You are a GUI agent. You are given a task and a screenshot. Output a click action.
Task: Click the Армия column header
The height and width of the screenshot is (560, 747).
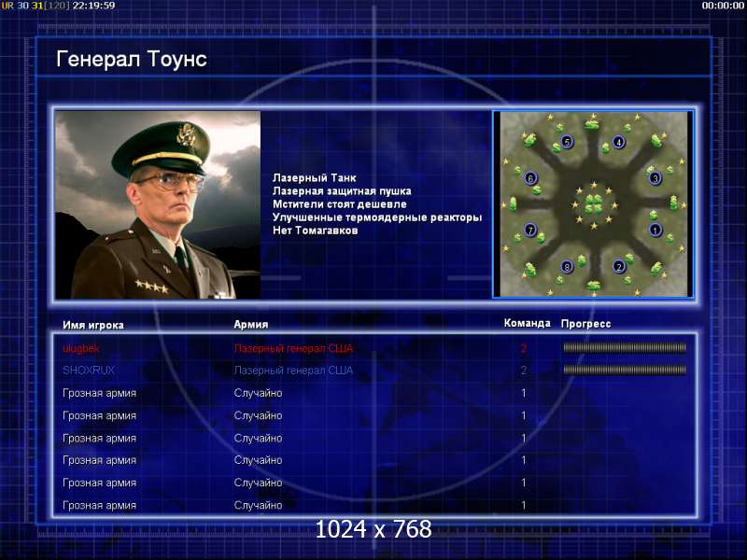[251, 324]
